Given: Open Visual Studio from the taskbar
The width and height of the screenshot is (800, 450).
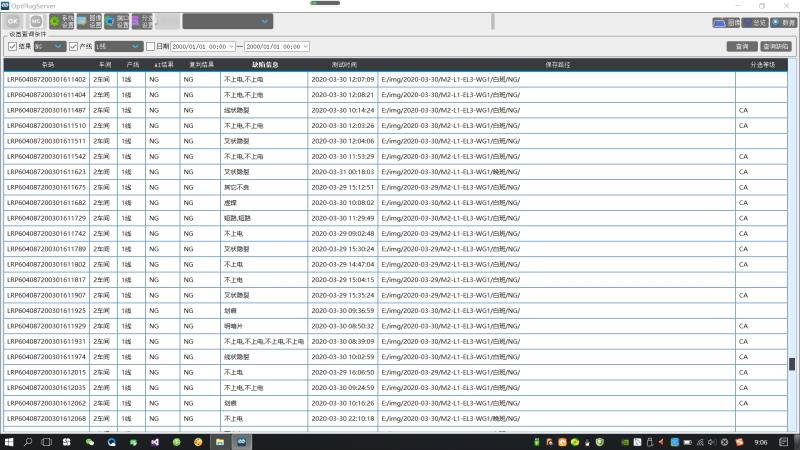Looking at the screenshot, I should click(155, 442).
